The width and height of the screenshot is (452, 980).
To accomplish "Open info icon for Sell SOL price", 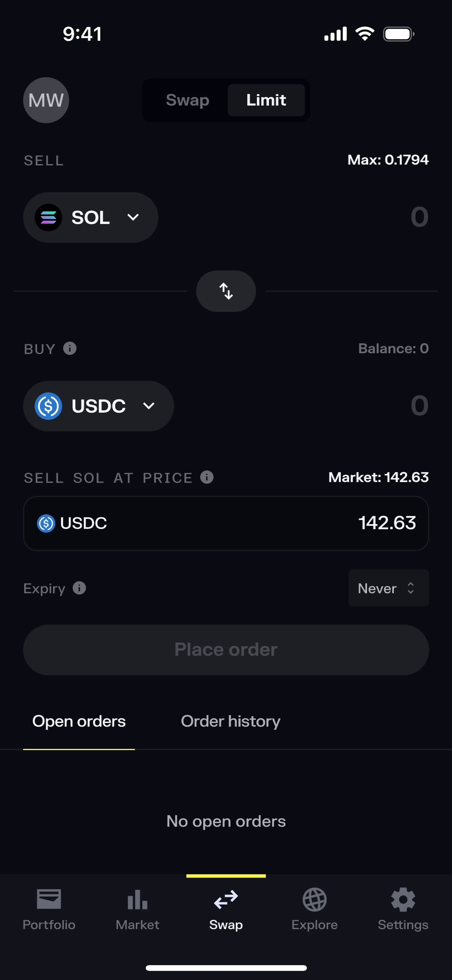I will click(207, 477).
